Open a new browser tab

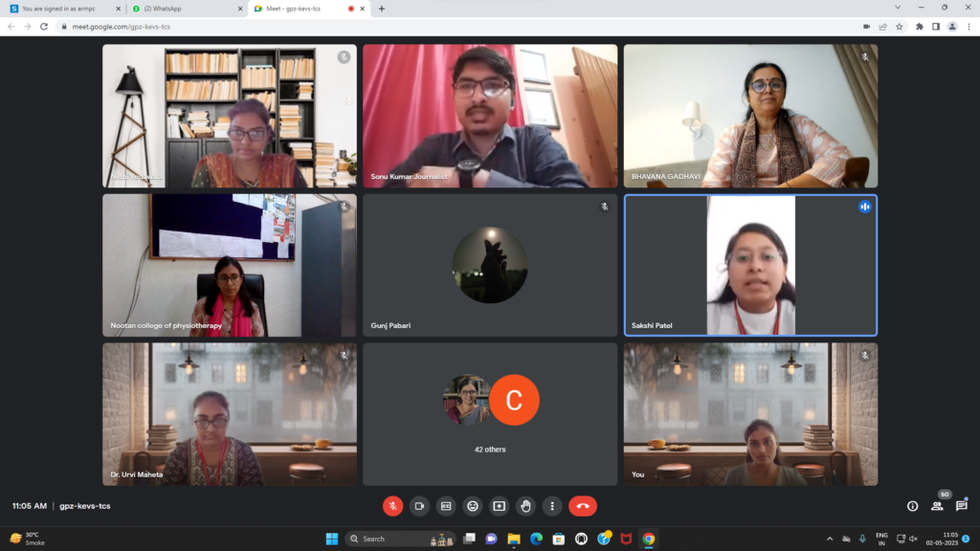point(382,9)
